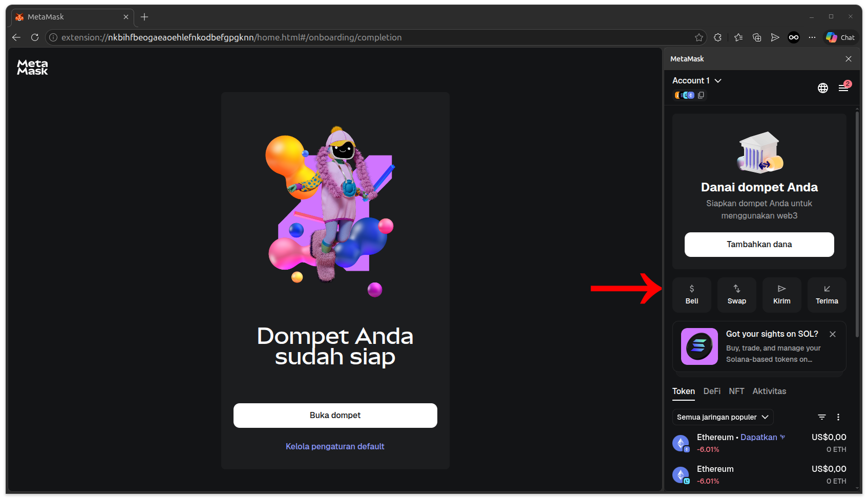View the Aktivitas tab

[x=769, y=391]
